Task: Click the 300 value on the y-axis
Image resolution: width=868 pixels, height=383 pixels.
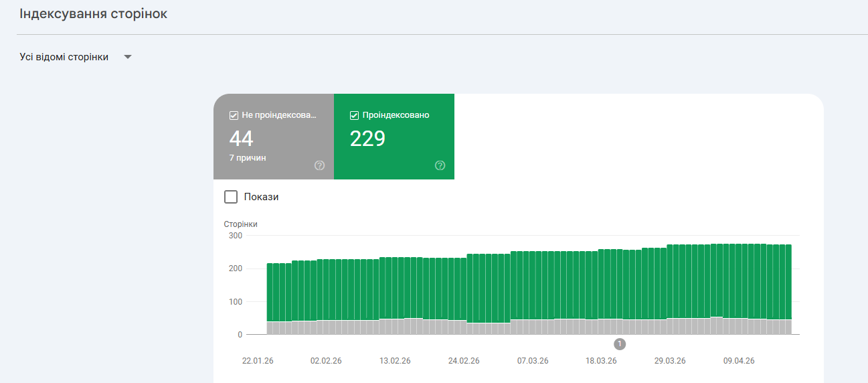Action: (235, 236)
